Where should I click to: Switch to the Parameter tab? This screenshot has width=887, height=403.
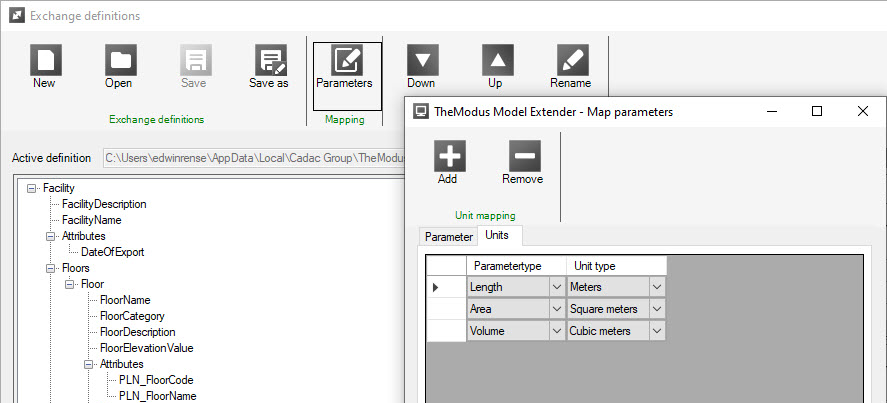pos(449,237)
